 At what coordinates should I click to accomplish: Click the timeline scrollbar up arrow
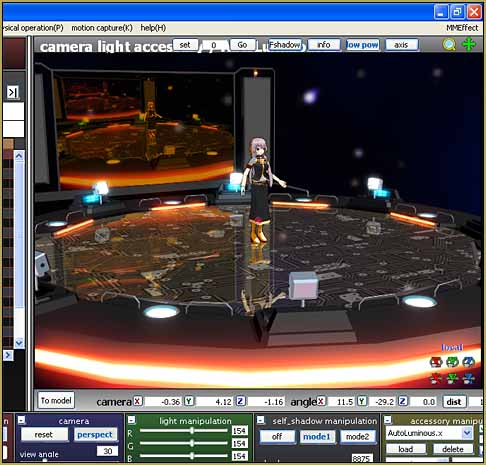pos(19,156)
